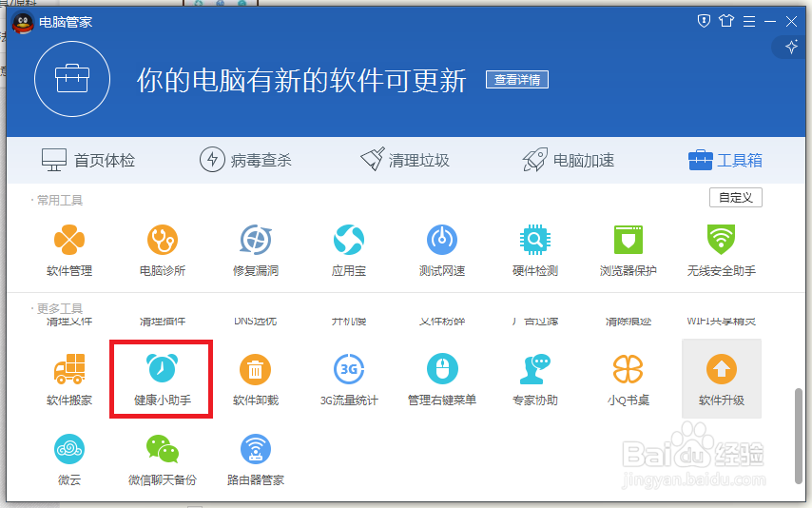812x508 pixels.
Task: Open the main menu hamburger icon
Action: (749, 21)
